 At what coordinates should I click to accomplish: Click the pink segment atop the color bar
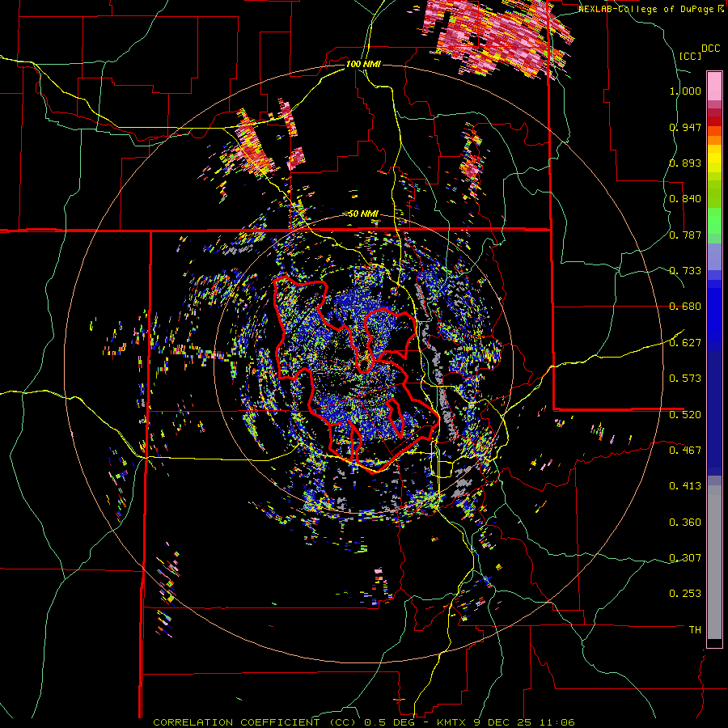[x=714, y=86]
